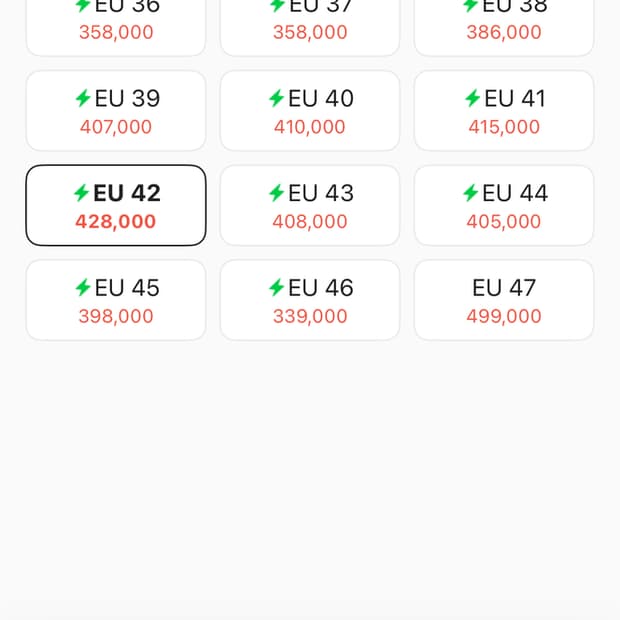Choose the EU 36 size card
Image resolution: width=620 pixels, height=620 pixels.
point(115,22)
